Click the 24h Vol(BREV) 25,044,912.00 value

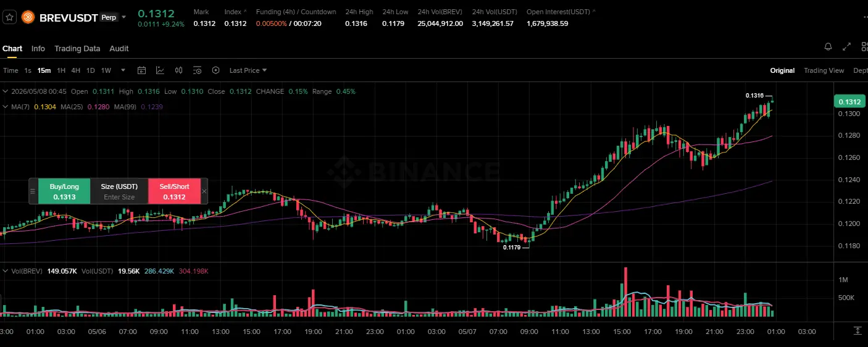(x=441, y=23)
